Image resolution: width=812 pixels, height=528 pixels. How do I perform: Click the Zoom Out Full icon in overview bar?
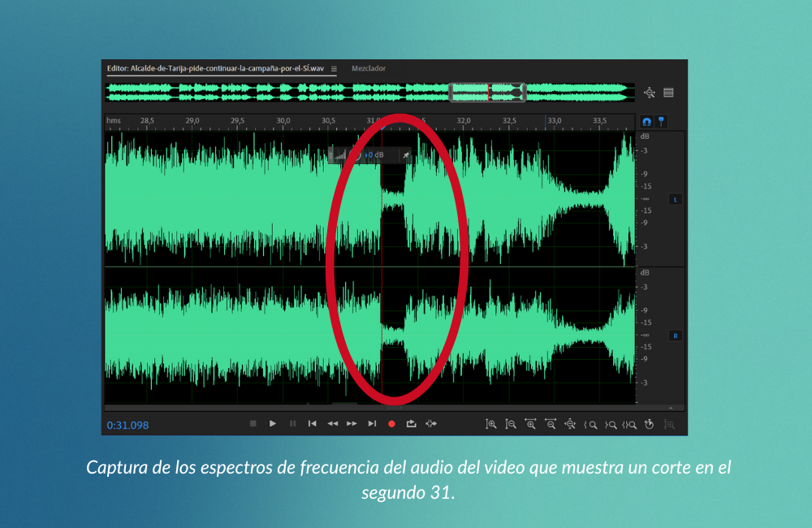click(x=650, y=93)
